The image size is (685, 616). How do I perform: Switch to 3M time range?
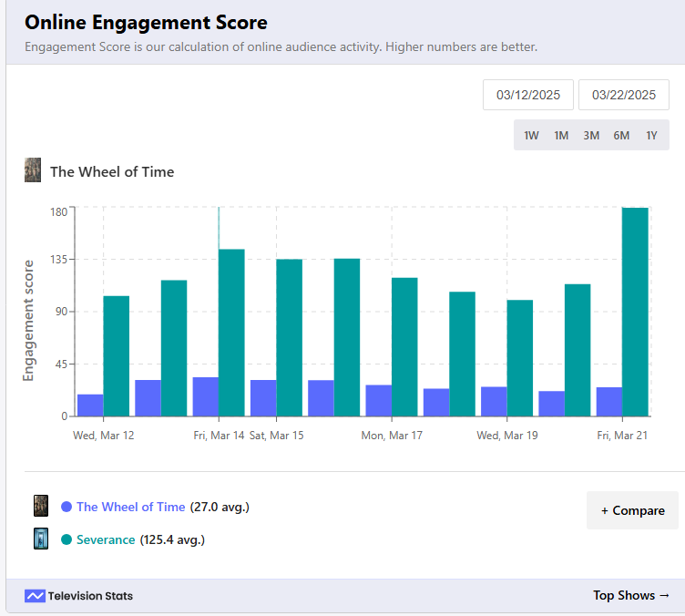pos(591,136)
